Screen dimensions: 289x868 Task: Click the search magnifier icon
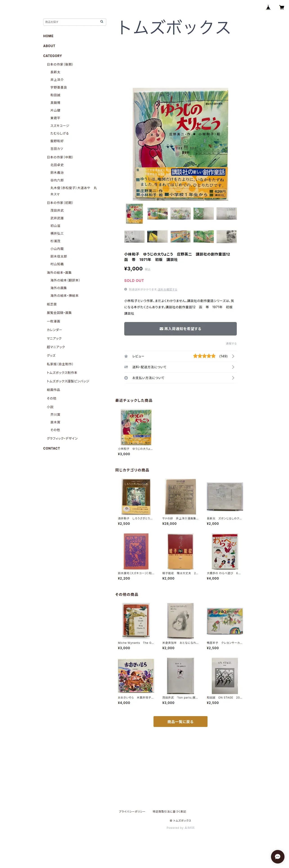102,22
